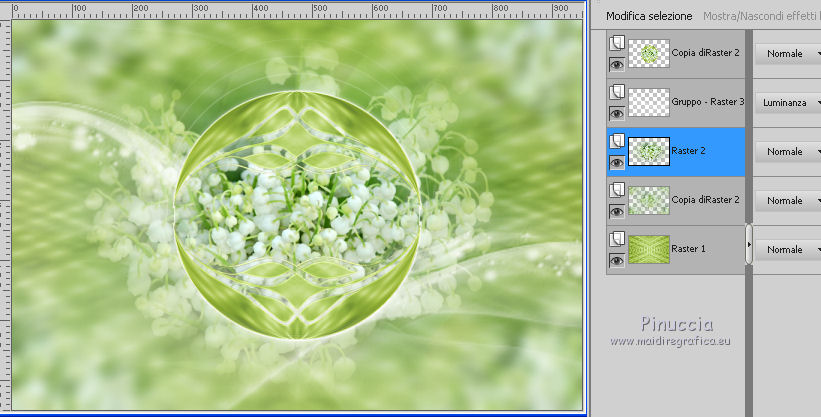The width and height of the screenshot is (821, 417).
Task: Click the raster layer type icon of Raster 1
Action: tap(617, 239)
